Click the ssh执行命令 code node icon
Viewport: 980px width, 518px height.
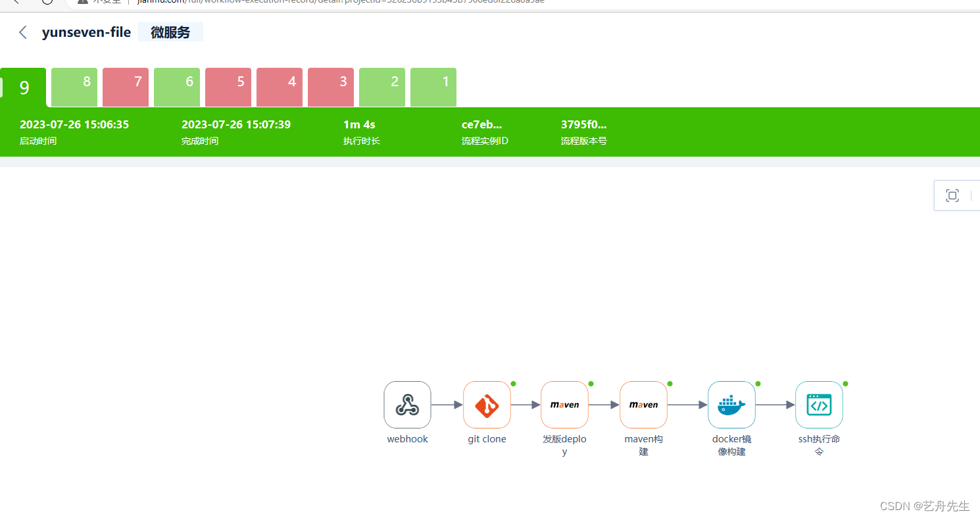819,405
